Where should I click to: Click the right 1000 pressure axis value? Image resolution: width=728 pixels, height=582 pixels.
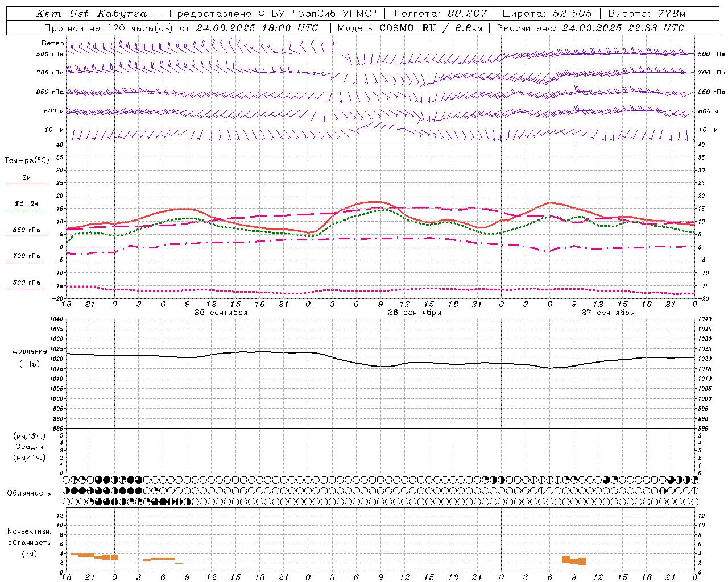click(704, 399)
